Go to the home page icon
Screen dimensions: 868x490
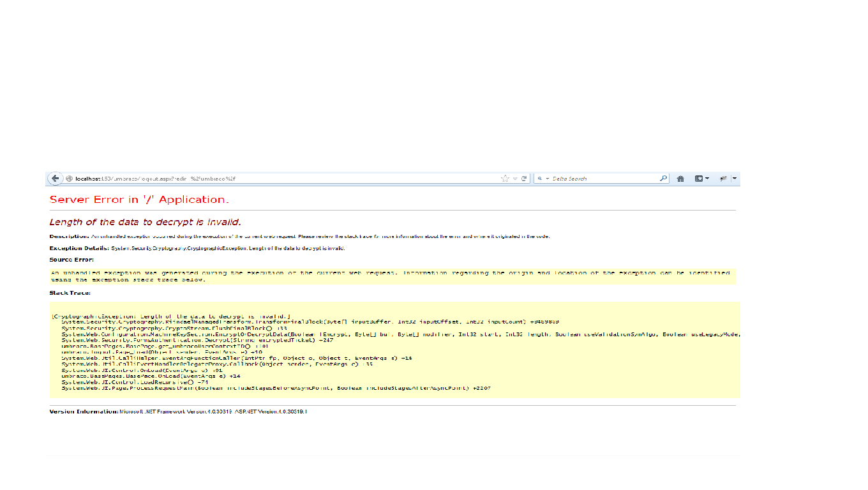(680, 179)
